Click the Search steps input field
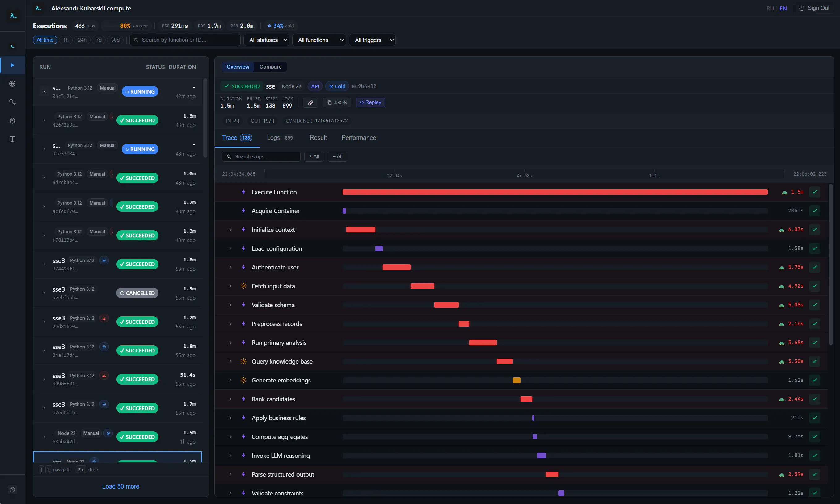840x504 pixels. pyautogui.click(x=261, y=156)
